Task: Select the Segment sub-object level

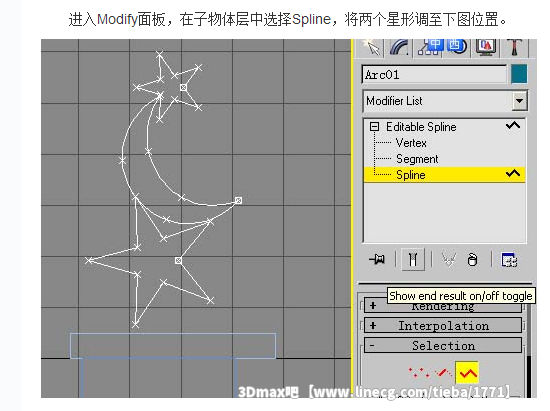Action: point(417,159)
